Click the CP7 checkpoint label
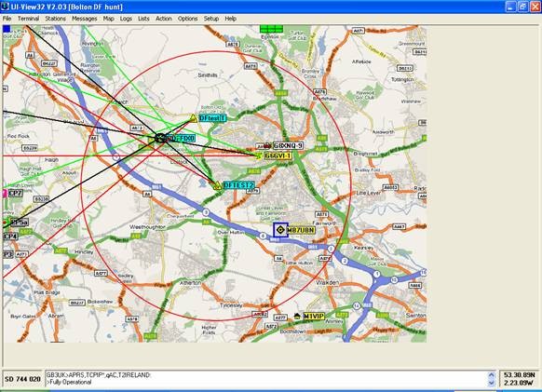The width and height of the screenshot is (542, 392). pos(15,194)
